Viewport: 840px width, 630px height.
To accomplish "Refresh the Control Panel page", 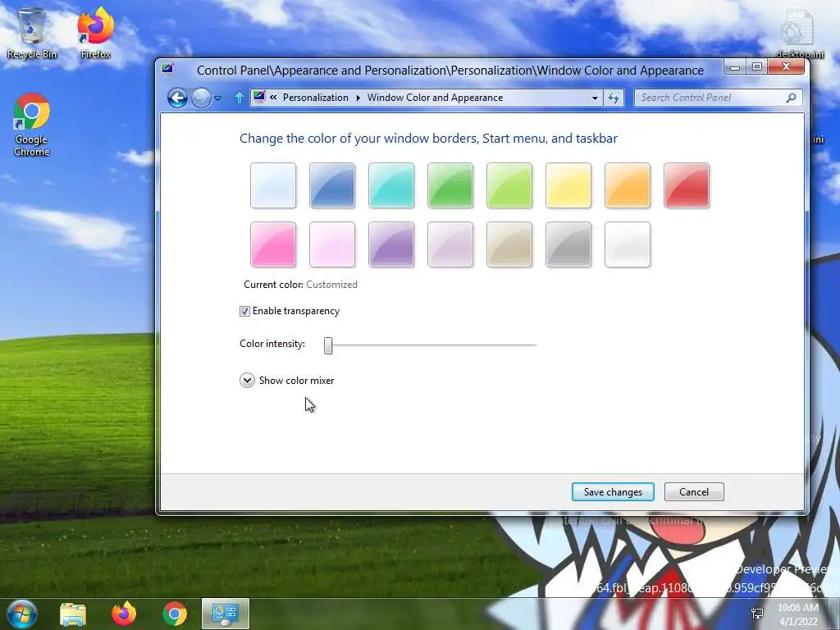I will (614, 98).
